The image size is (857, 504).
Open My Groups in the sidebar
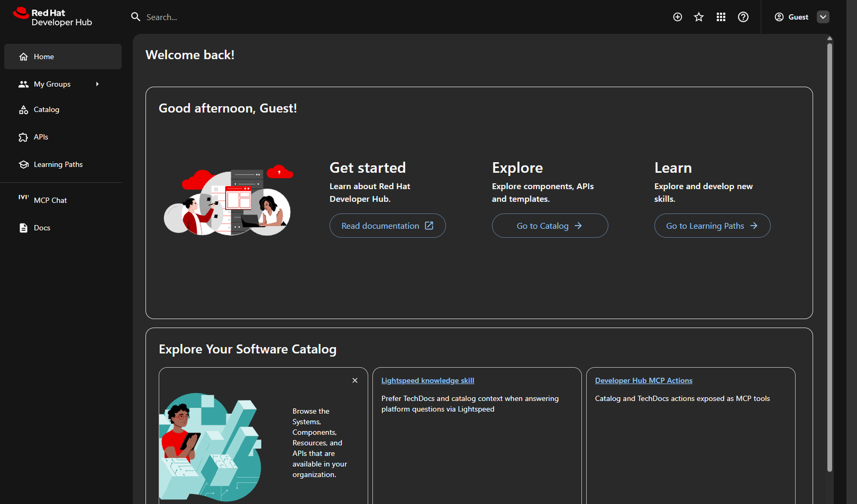[x=63, y=84]
